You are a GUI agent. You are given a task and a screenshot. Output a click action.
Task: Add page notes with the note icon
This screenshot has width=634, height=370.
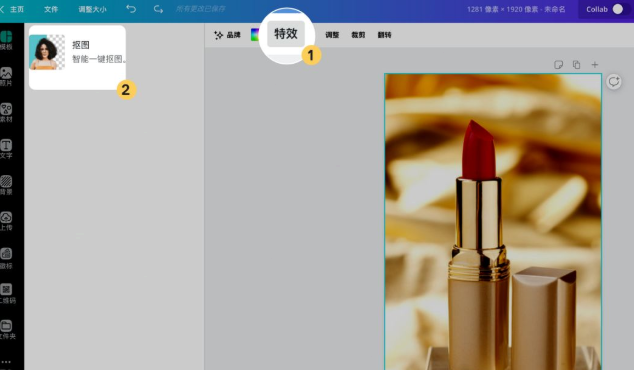[x=558, y=65]
